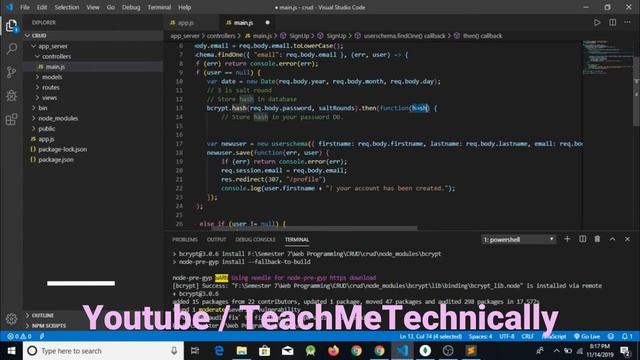Switch to the Problems panel tab
This screenshot has height=360, width=640.
(x=184, y=240)
